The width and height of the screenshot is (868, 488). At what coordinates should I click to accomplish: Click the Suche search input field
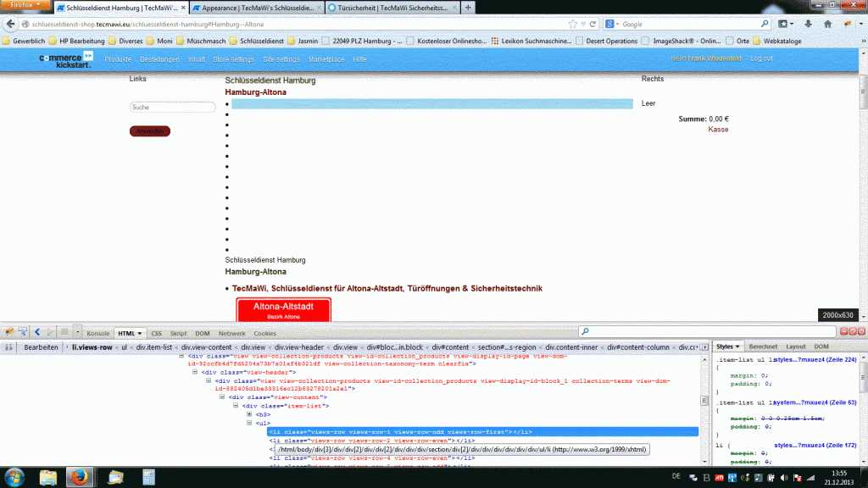(x=172, y=108)
